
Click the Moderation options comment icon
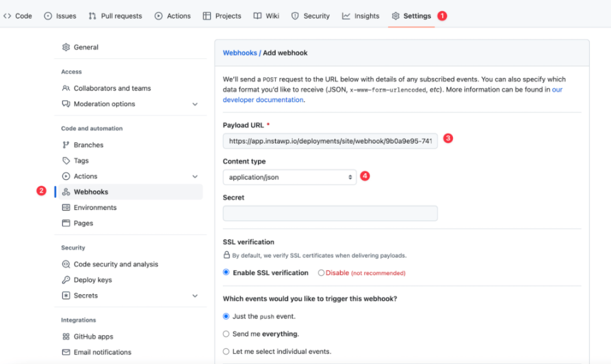[66, 104]
